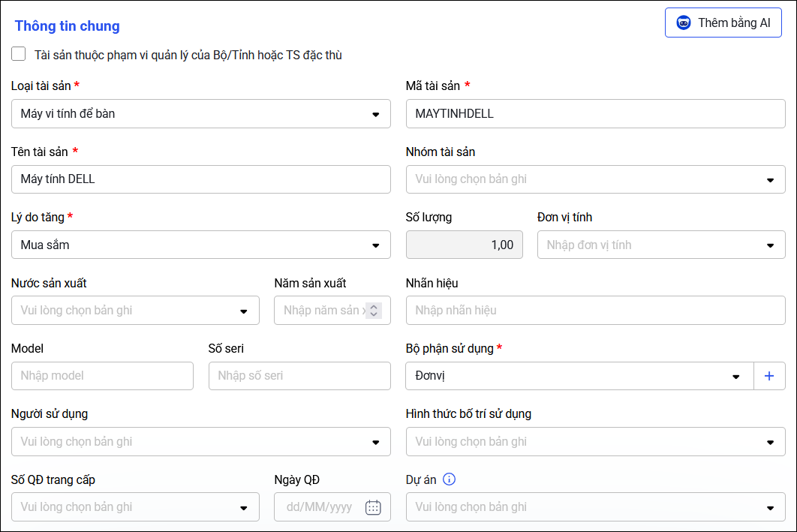The height and width of the screenshot is (532, 797).
Task: Expand the Nước sản xuất dropdown
Action: [244, 311]
